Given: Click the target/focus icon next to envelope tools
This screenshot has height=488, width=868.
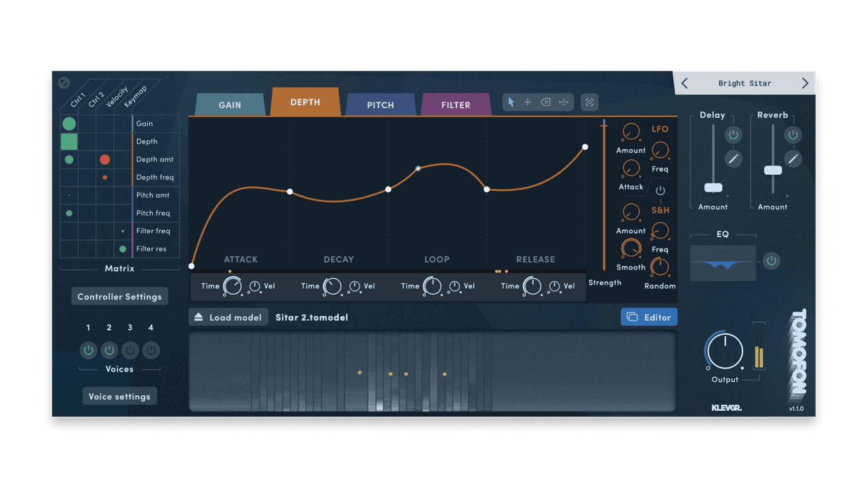Looking at the screenshot, I should point(589,102).
